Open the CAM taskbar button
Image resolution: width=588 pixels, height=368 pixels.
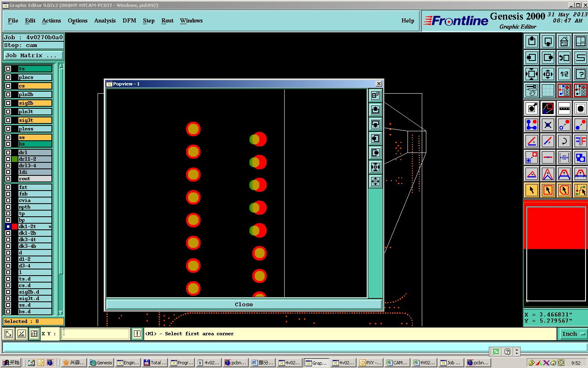(397, 363)
